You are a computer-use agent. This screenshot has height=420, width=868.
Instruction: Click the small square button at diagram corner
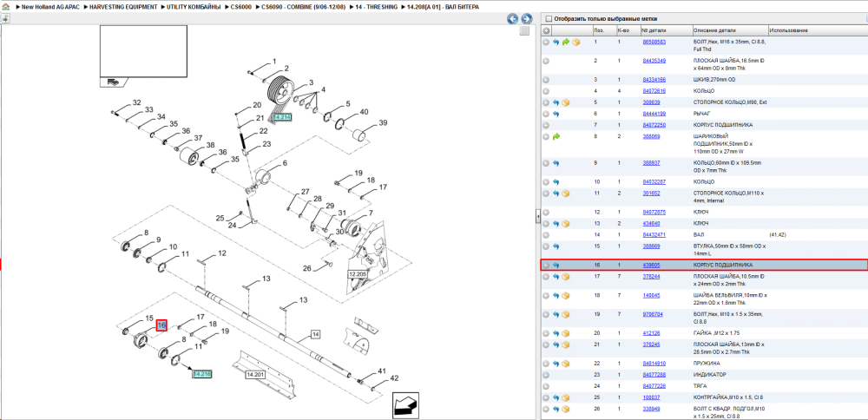[x=525, y=31]
